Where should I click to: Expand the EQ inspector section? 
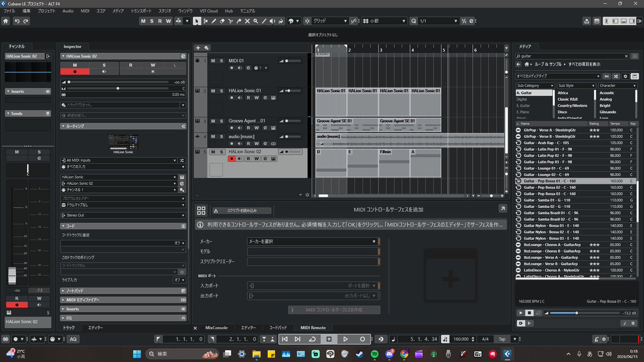coord(123,318)
